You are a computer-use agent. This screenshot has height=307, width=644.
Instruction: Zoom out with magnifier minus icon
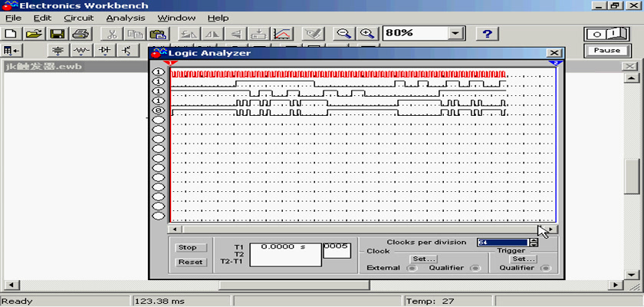click(x=343, y=34)
